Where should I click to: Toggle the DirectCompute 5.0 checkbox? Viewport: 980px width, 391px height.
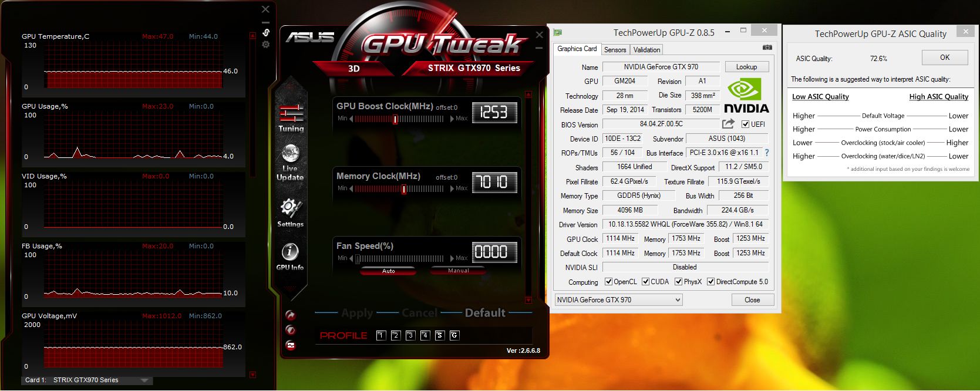click(711, 282)
